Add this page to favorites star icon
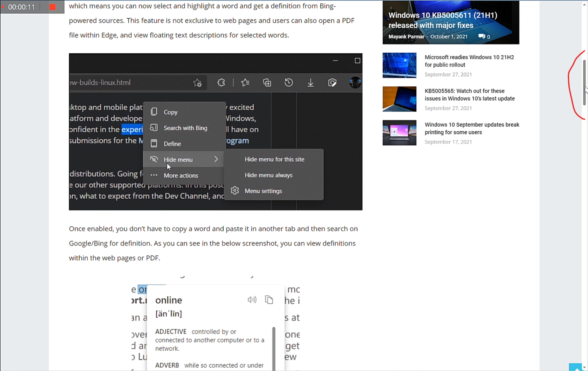 click(x=197, y=83)
